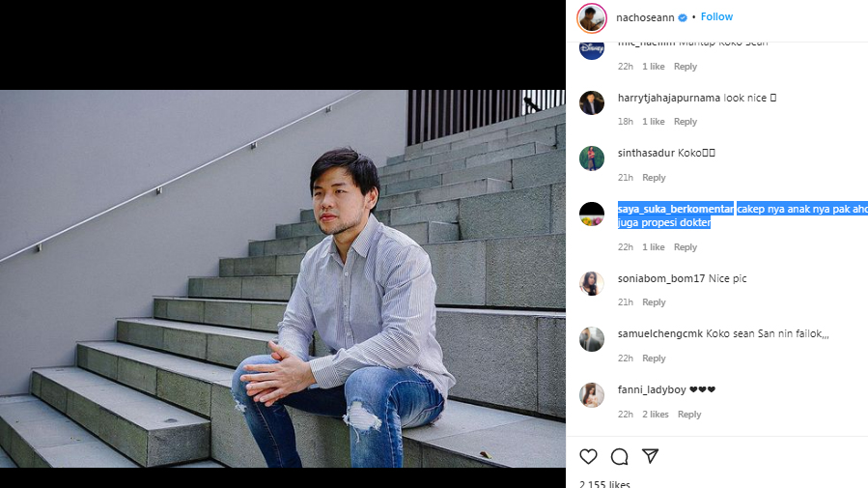Open the comment bubble icon
This screenshot has height=488, width=868.
point(620,456)
